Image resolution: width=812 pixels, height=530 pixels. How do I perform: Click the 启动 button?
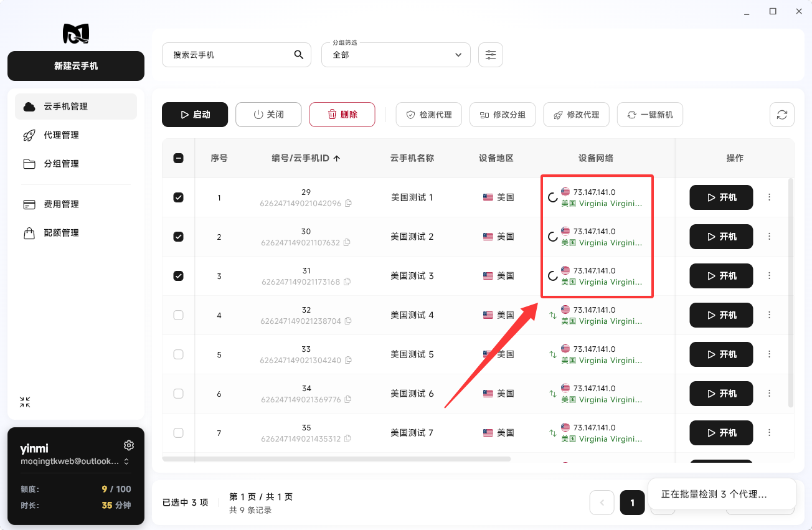(195, 115)
